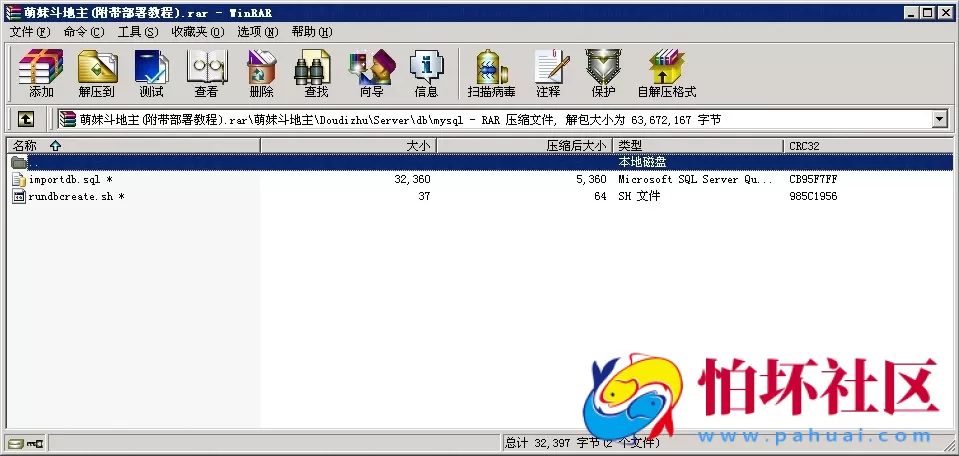This screenshot has height=456, width=959.
Task: Run the 测试 (Test) archive tool
Action: (x=151, y=73)
